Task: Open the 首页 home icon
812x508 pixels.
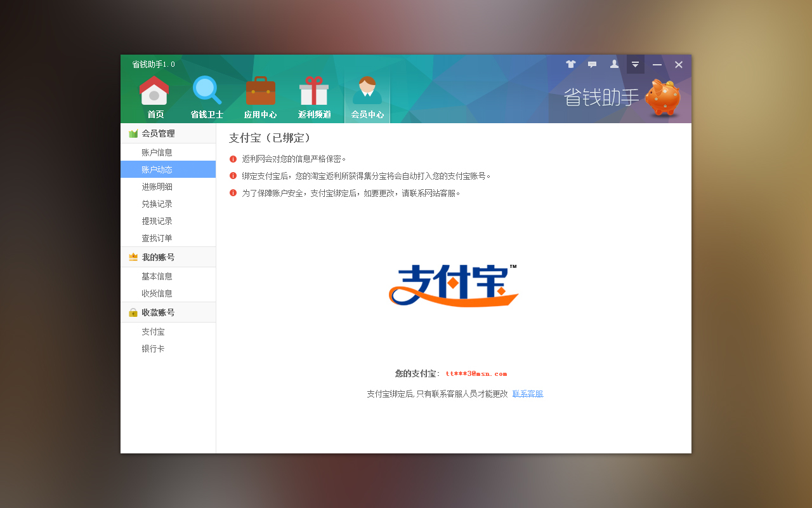Action: pos(154,98)
